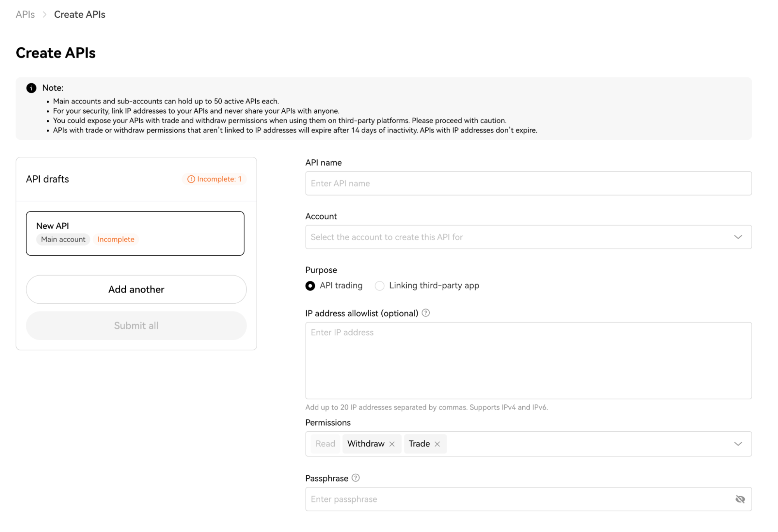The height and width of the screenshot is (532, 778).
Task: Open the IP address allowlist help tooltip
Action: click(425, 313)
